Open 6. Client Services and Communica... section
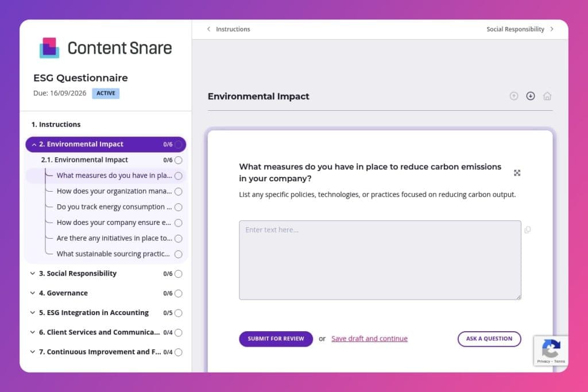The width and height of the screenshot is (588, 392). coord(99,332)
